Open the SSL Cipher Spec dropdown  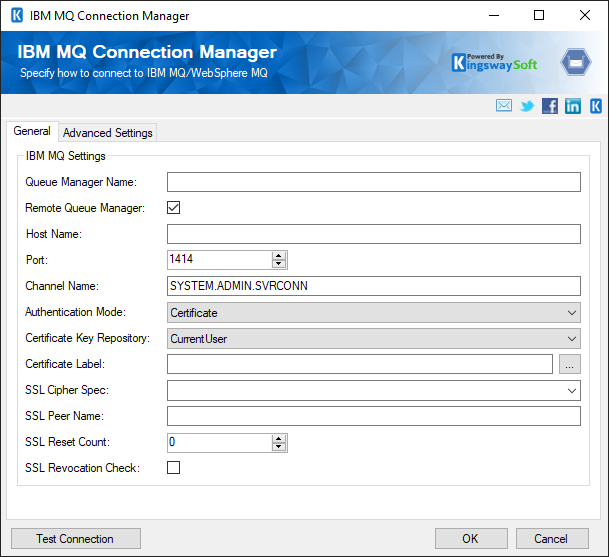[374, 390]
